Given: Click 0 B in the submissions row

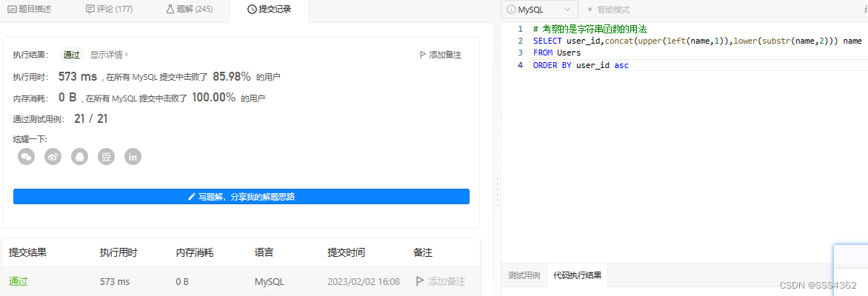Looking at the screenshot, I should point(182,282).
